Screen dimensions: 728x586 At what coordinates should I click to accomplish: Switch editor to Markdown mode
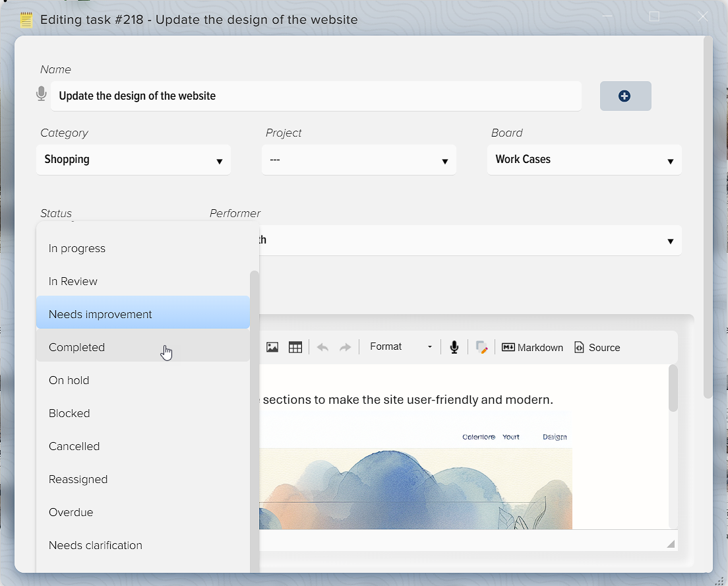pos(532,348)
